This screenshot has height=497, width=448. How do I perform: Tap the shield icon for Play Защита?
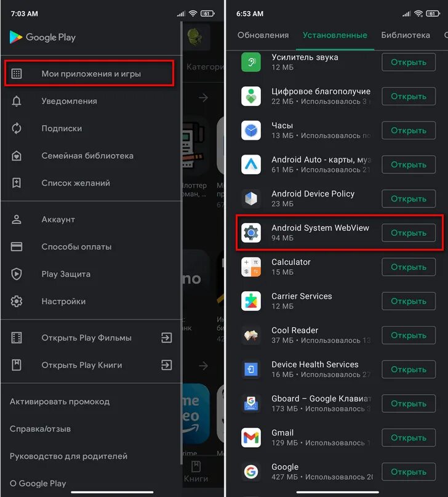point(17,274)
